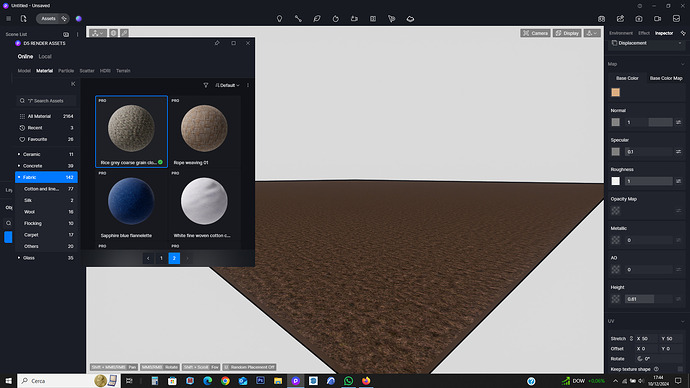
Task: Open the hamburger menu icon
Action: (8, 18)
